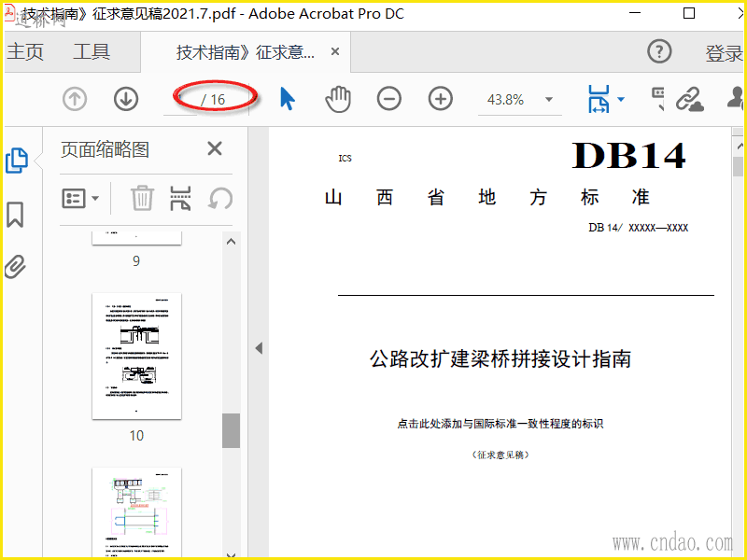Go to previous page with up arrow
This screenshot has height=560, width=747.
click(x=75, y=99)
